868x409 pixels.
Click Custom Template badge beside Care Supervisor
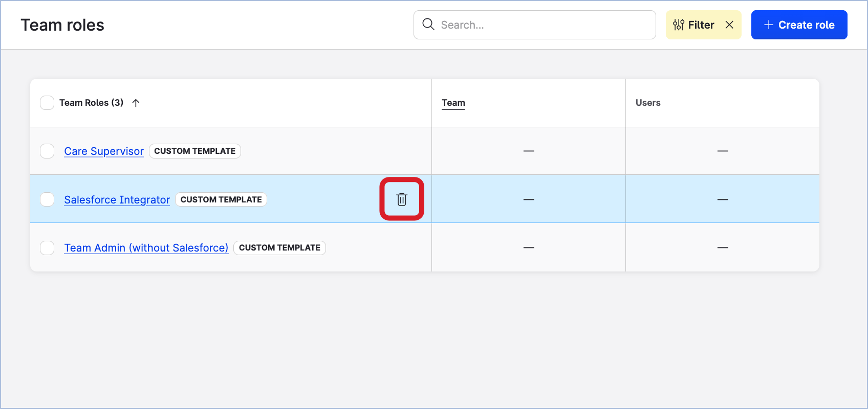[194, 151]
